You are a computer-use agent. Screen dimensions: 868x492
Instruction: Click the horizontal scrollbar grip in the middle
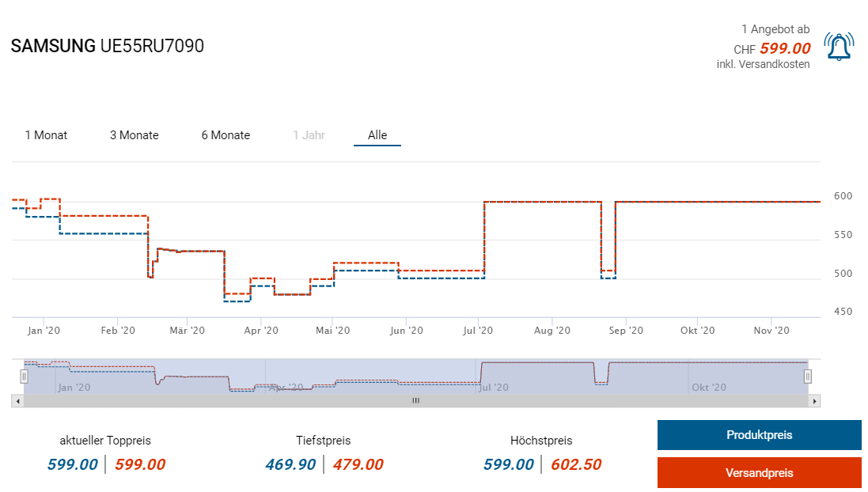click(x=415, y=401)
